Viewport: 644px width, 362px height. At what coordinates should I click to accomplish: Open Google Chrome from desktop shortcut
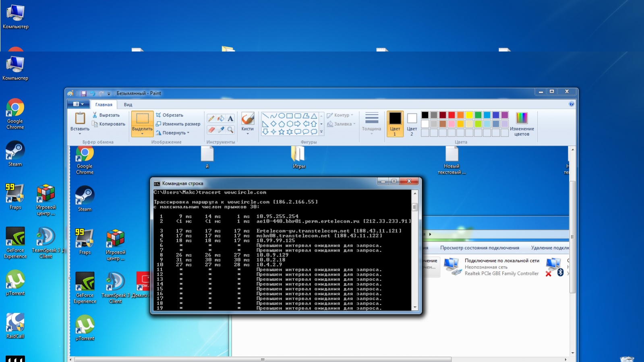pyautogui.click(x=15, y=114)
